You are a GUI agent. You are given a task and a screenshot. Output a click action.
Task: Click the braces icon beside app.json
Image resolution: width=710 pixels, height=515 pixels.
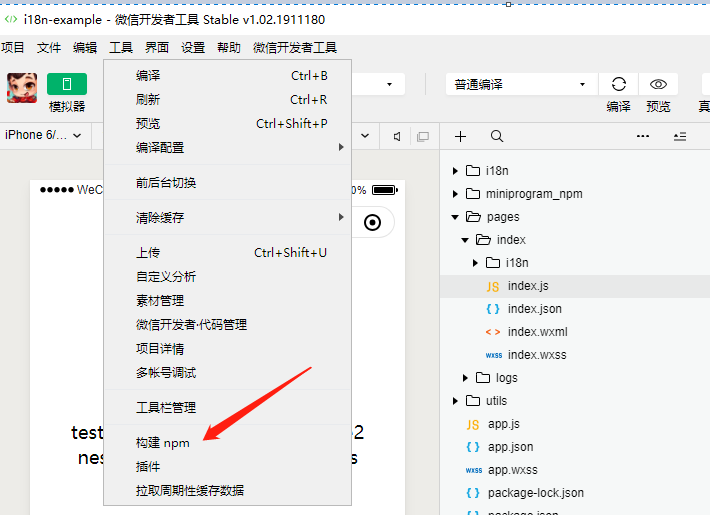(473, 447)
